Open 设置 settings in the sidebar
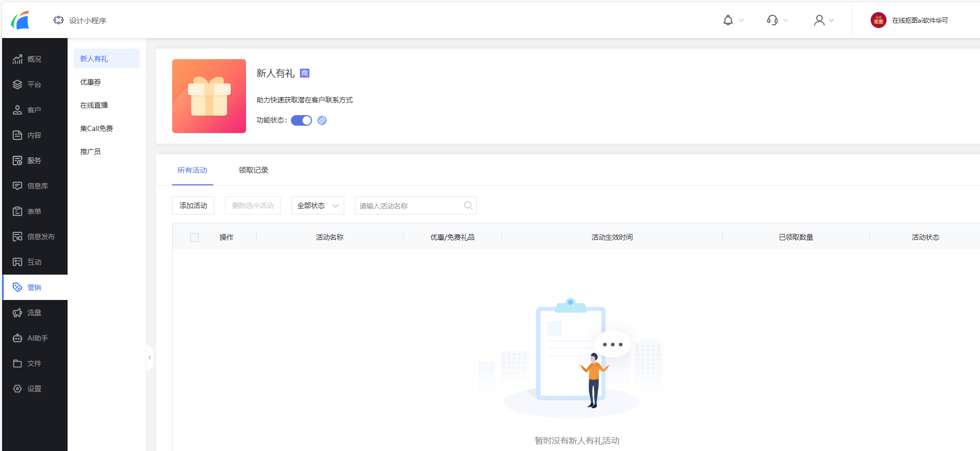 click(x=34, y=389)
